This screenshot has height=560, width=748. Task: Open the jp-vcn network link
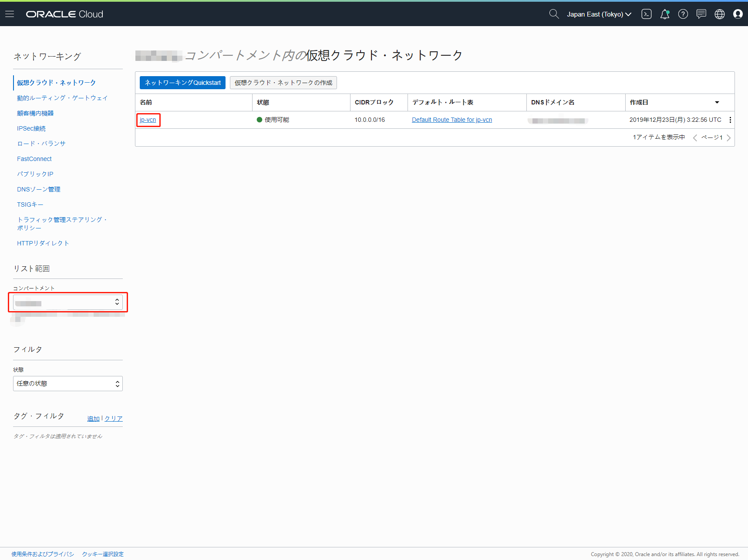148,120
